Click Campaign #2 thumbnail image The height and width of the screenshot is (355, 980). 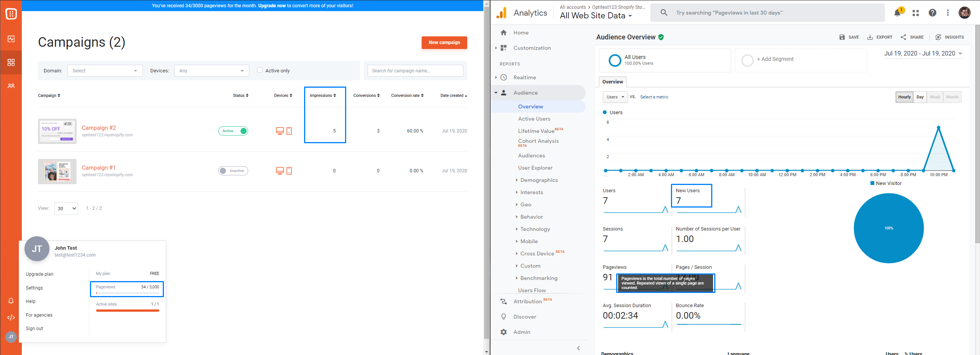57,131
